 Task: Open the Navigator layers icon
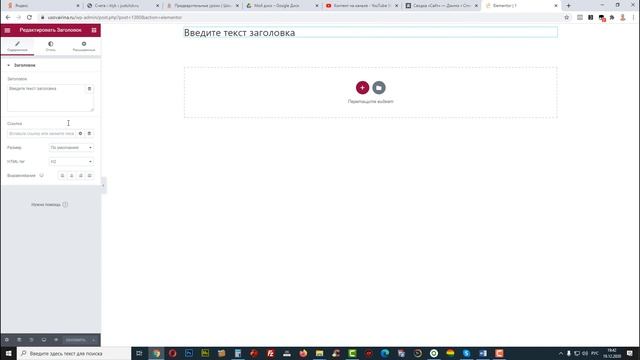click(x=19, y=340)
